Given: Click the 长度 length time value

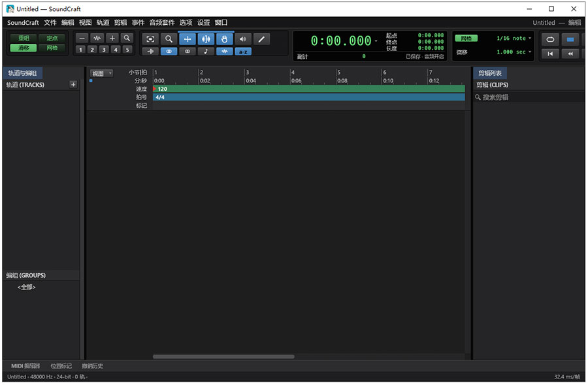Looking at the screenshot, I should (431, 48).
